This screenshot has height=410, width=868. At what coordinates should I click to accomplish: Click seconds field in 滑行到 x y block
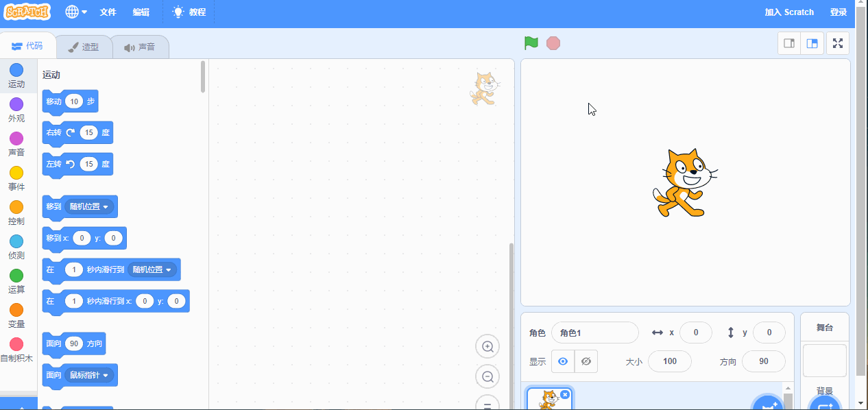click(x=74, y=301)
